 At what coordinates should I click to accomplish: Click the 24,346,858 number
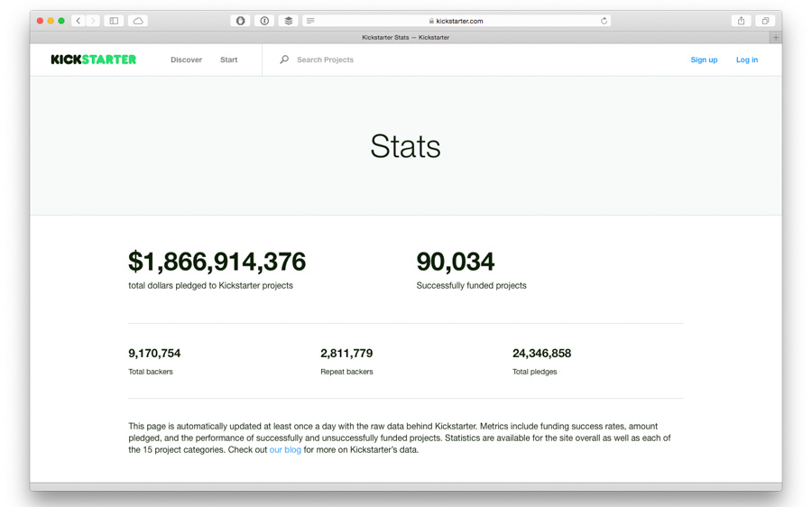[x=541, y=354]
